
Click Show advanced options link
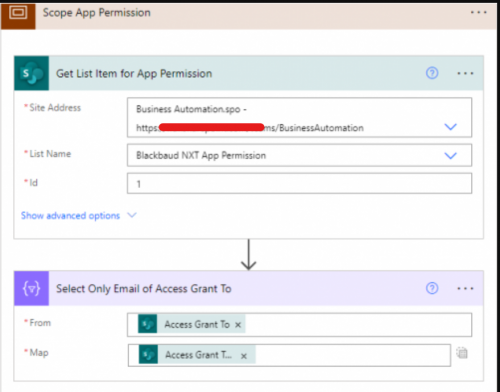(x=70, y=216)
